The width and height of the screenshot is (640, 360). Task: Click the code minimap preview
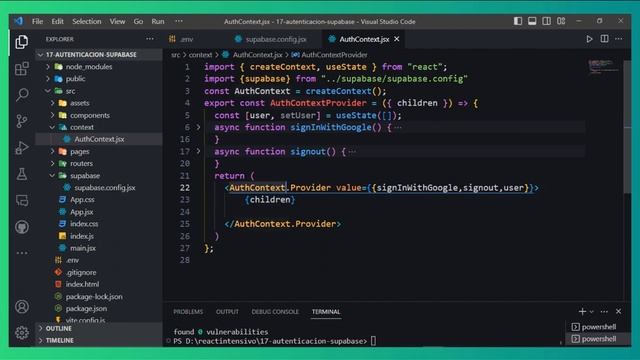point(603,67)
